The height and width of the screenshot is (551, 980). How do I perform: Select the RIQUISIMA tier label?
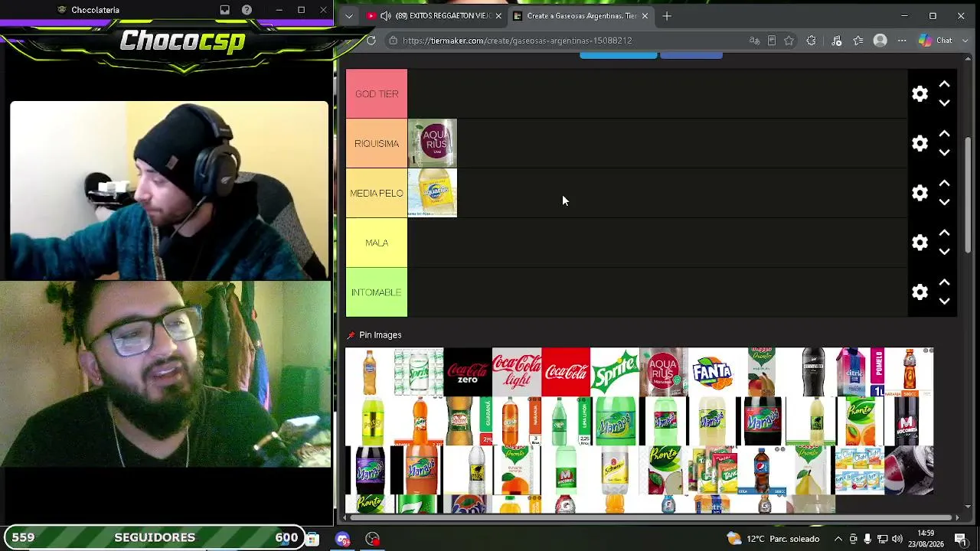pyautogui.click(x=377, y=144)
